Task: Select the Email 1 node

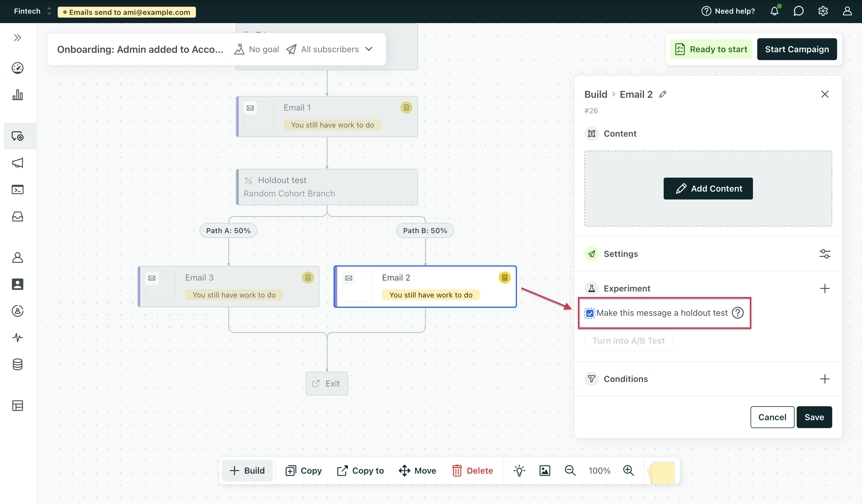Action: pyautogui.click(x=327, y=117)
